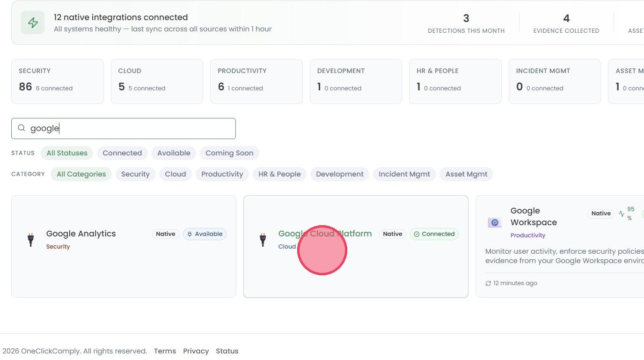Click the Evidence Collected stat
Viewport: 644px width, 360px height.
[566, 23]
